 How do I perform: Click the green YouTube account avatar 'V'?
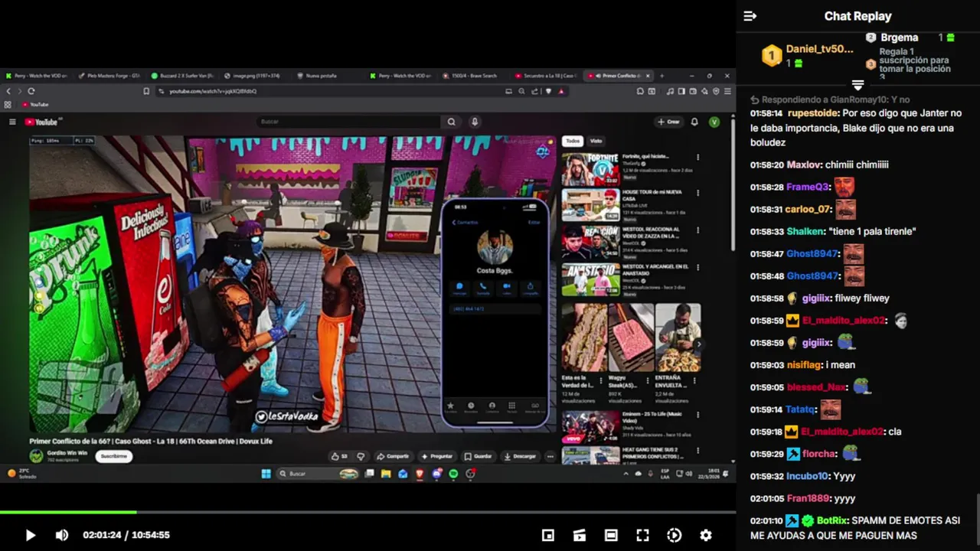pos(714,122)
